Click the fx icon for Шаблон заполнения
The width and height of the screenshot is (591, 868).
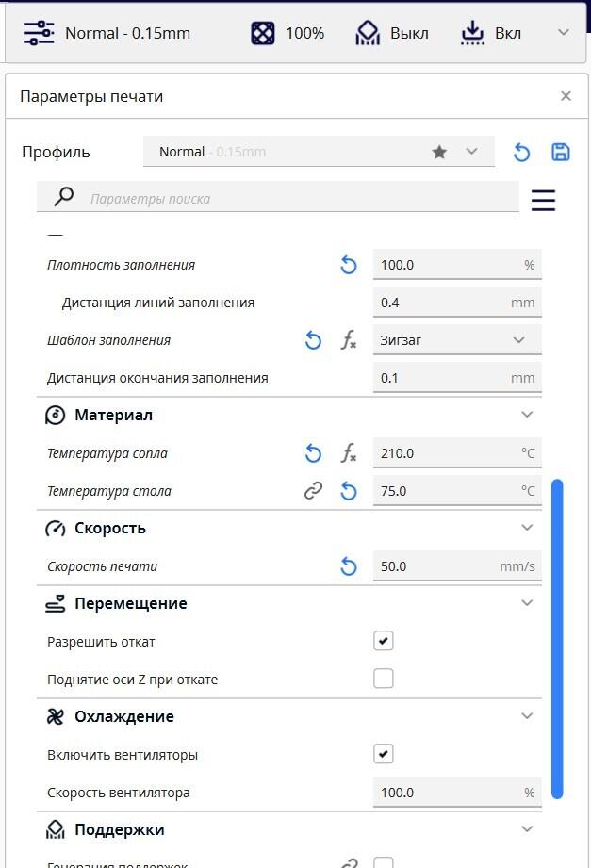point(349,340)
